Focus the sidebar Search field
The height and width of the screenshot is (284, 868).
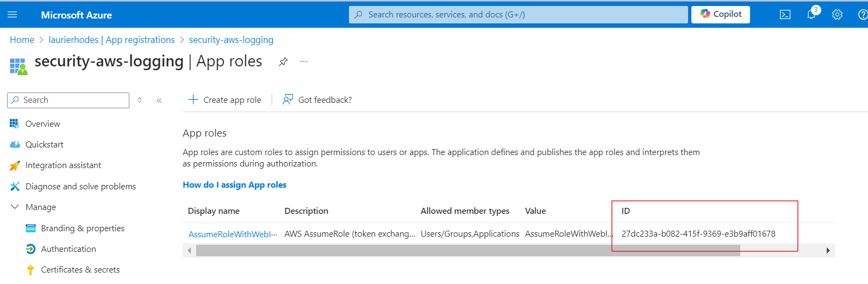[68, 100]
